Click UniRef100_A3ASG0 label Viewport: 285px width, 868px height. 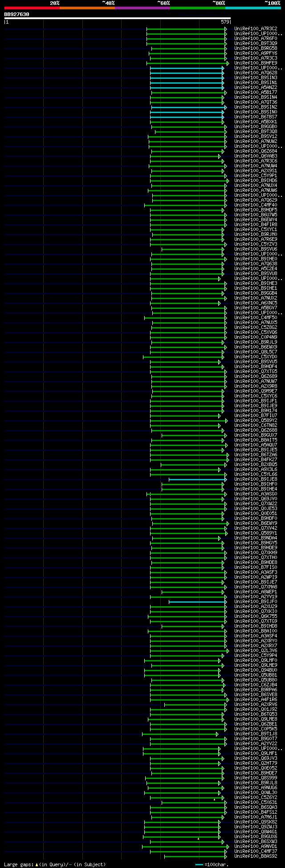click(x=256, y=494)
